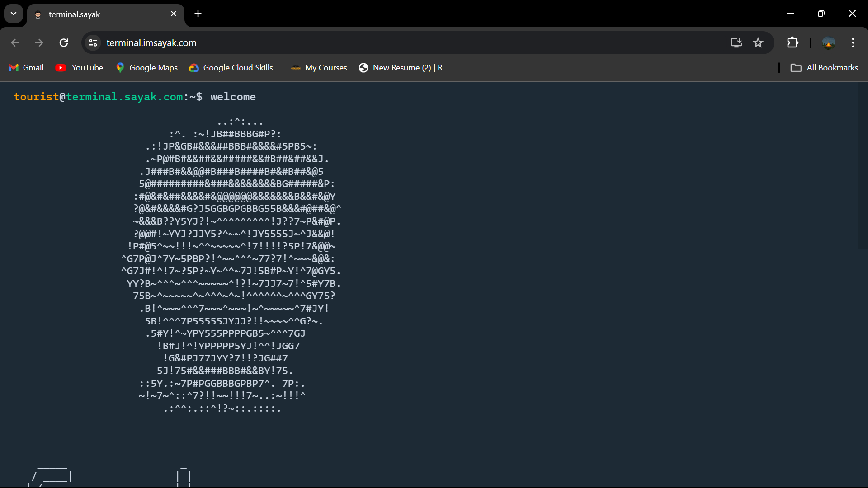Viewport: 868px width, 488px height.
Task: Select the terminal.sayak tab
Action: (90, 14)
